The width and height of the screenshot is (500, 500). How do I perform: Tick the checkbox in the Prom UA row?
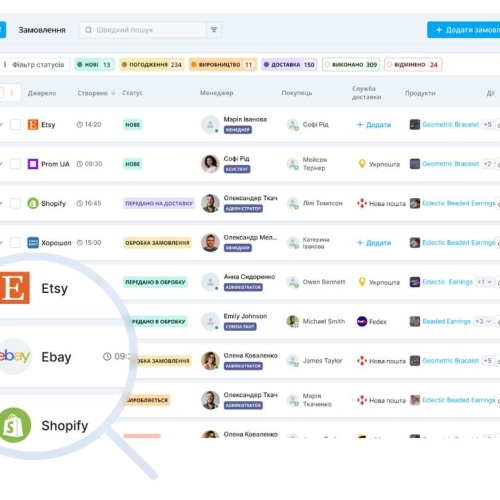point(15,164)
